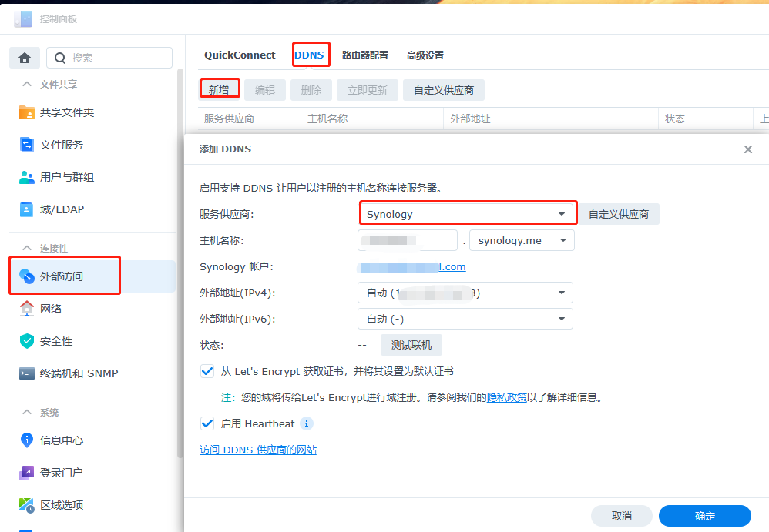
Task: Collapse the 文件共享 section
Action: click(27, 84)
